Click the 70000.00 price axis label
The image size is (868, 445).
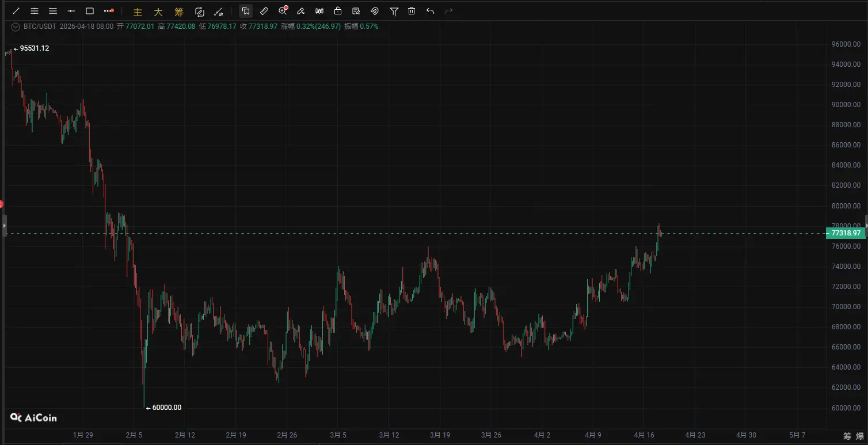tap(846, 307)
